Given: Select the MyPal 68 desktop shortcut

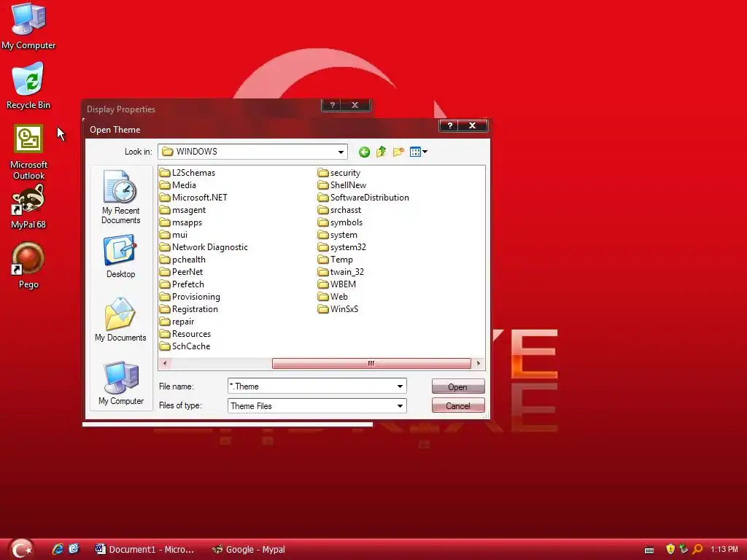Looking at the screenshot, I should (x=28, y=206).
